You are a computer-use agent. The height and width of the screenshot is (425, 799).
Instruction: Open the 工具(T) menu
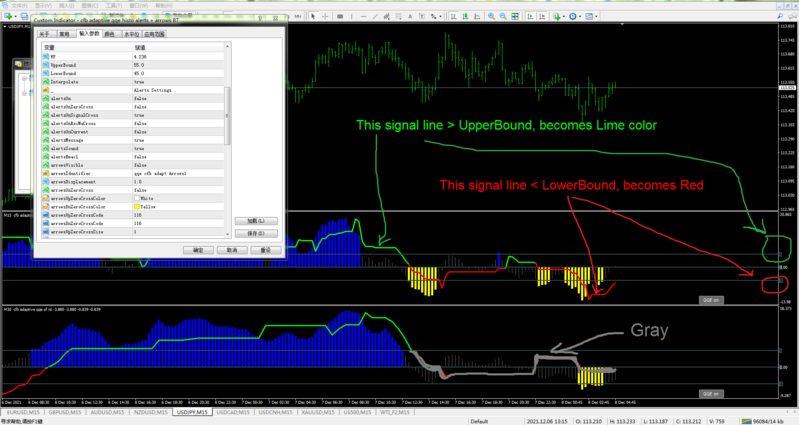pos(113,6)
